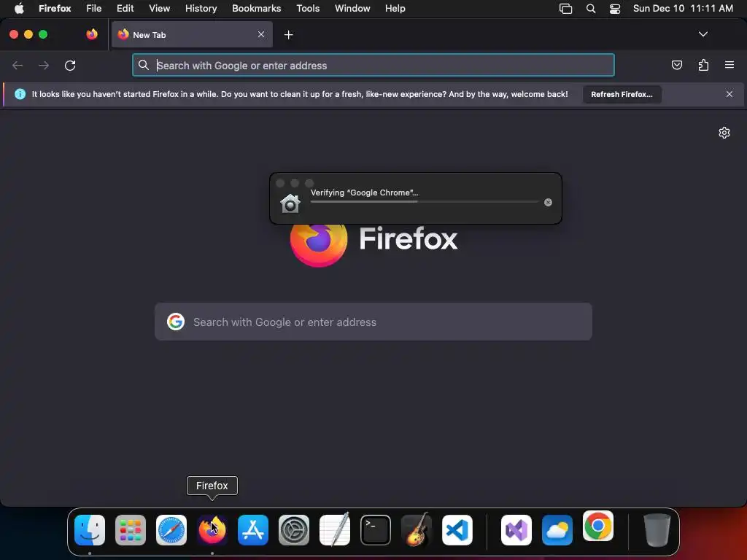Viewport: 747px width, 560px height.
Task: Open the Help menu
Action: (x=395, y=8)
